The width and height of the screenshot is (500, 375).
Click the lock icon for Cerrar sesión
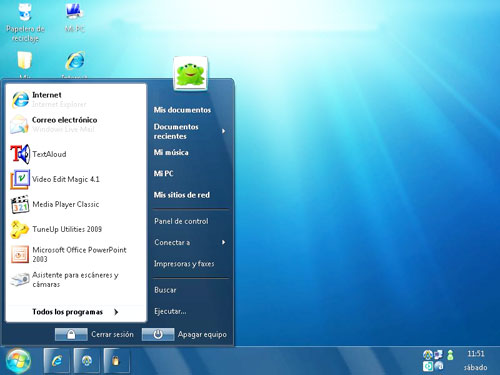[x=71, y=334]
